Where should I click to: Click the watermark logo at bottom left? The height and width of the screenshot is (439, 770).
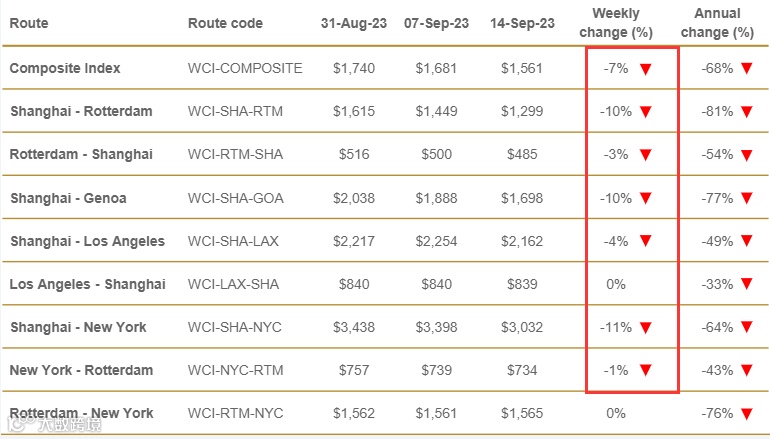tap(54, 424)
